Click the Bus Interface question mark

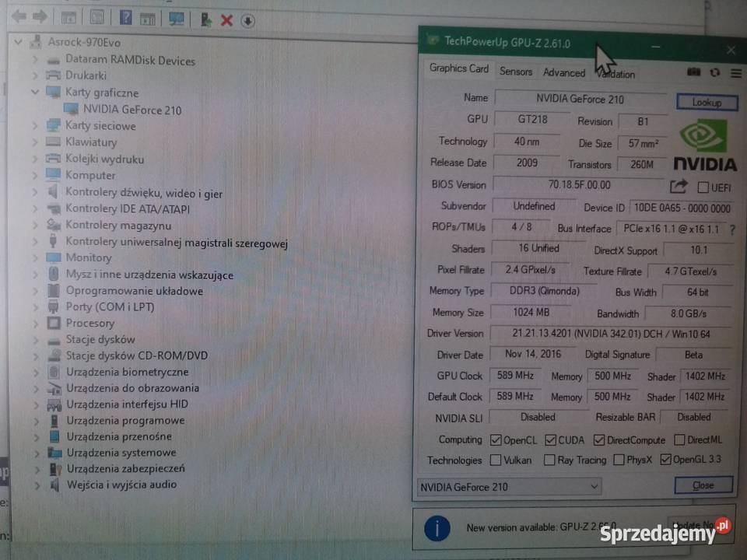tap(732, 230)
